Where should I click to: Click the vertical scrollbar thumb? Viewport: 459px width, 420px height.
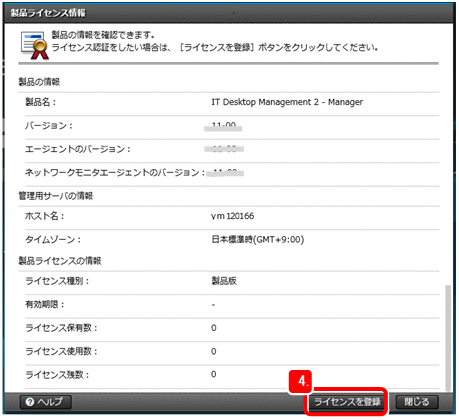tap(448, 337)
